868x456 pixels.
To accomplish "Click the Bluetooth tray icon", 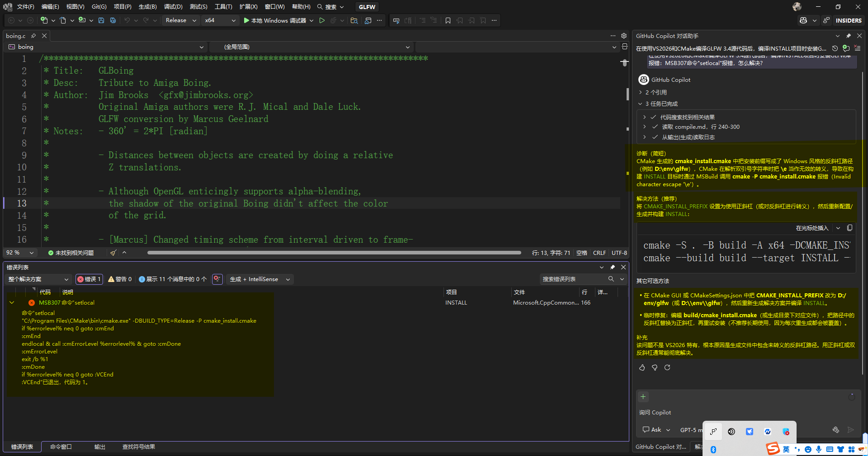I will [713, 449].
